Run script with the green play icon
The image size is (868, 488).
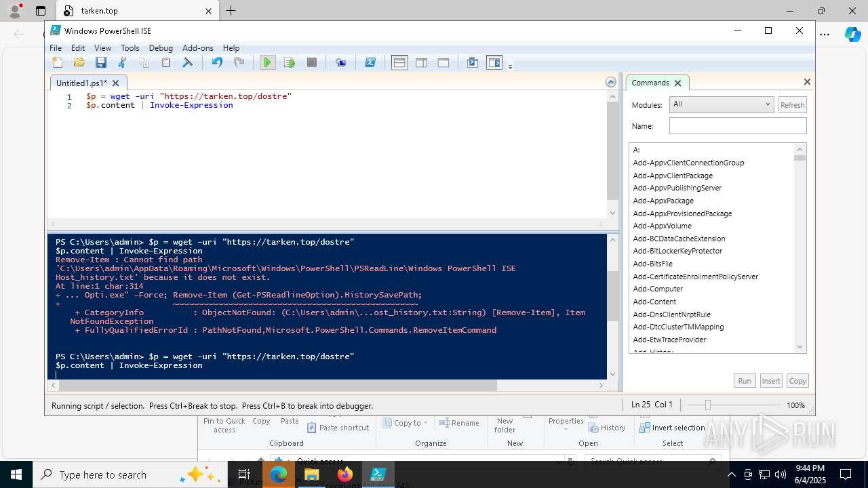click(267, 62)
